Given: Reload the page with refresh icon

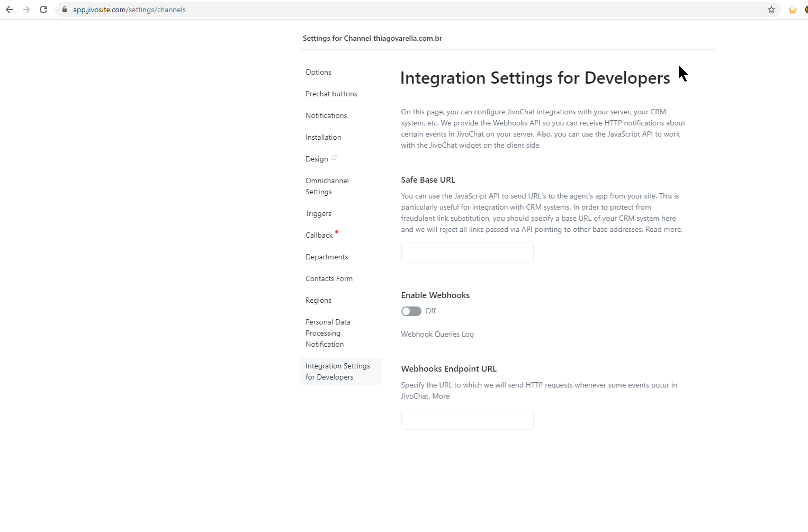Looking at the screenshot, I should tap(43, 10).
